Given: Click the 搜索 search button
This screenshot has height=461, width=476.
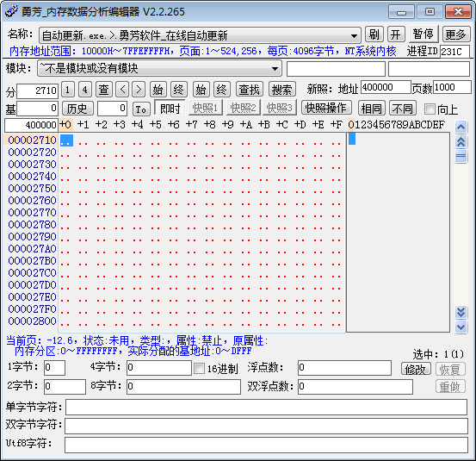Looking at the screenshot, I should click(x=282, y=90).
